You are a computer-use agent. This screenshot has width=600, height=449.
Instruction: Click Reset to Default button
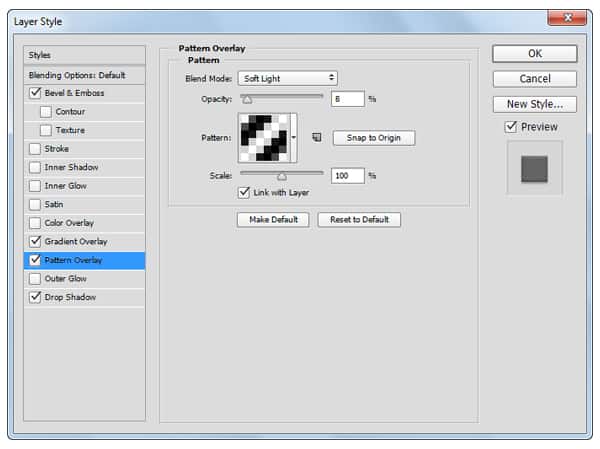click(359, 220)
